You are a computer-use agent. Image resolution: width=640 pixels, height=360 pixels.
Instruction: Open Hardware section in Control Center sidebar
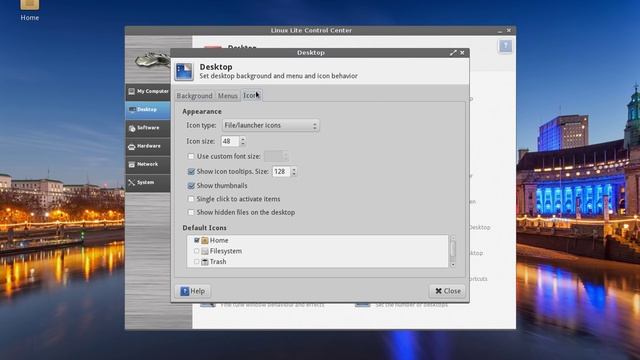(x=148, y=146)
